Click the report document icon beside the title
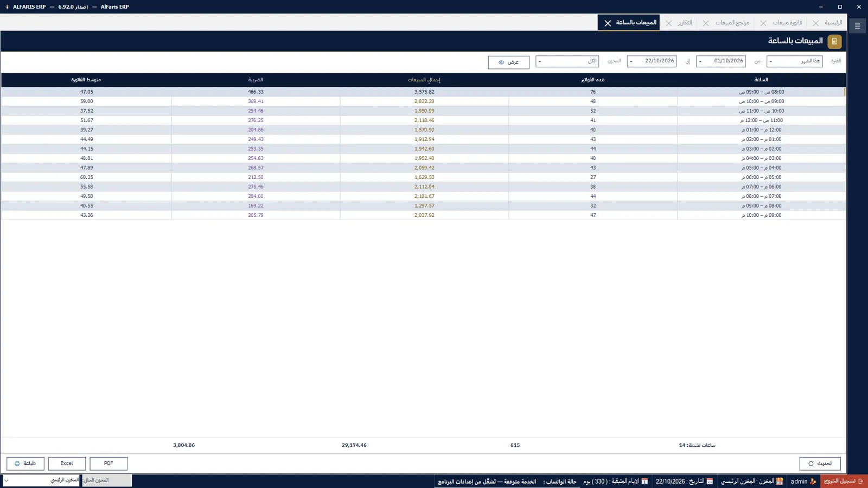The width and height of the screenshot is (868, 488). 834,41
